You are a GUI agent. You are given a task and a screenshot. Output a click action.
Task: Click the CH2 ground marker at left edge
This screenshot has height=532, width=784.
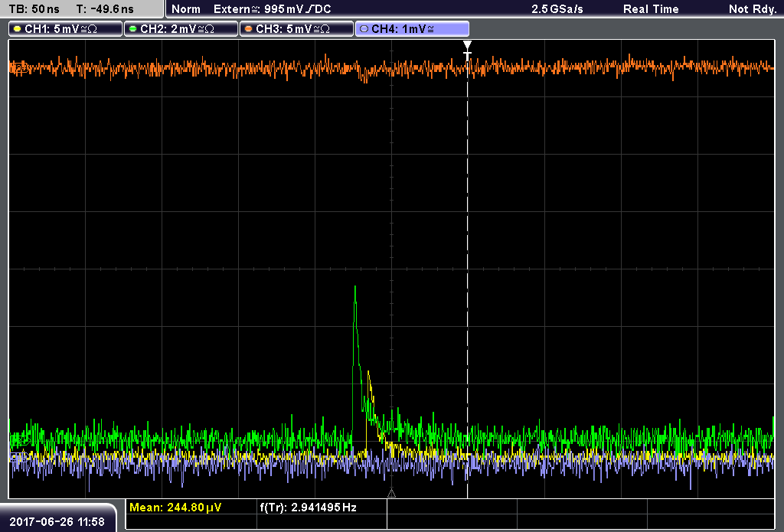(x=19, y=440)
